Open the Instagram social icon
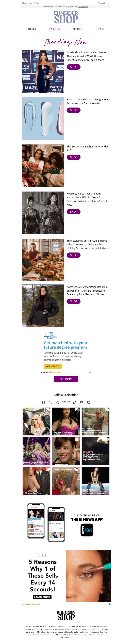132x644 pixels. pos(57,402)
